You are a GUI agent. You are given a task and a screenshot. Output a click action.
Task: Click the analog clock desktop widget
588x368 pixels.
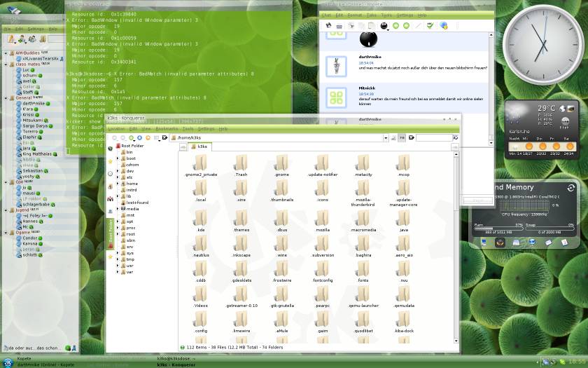tap(543, 44)
